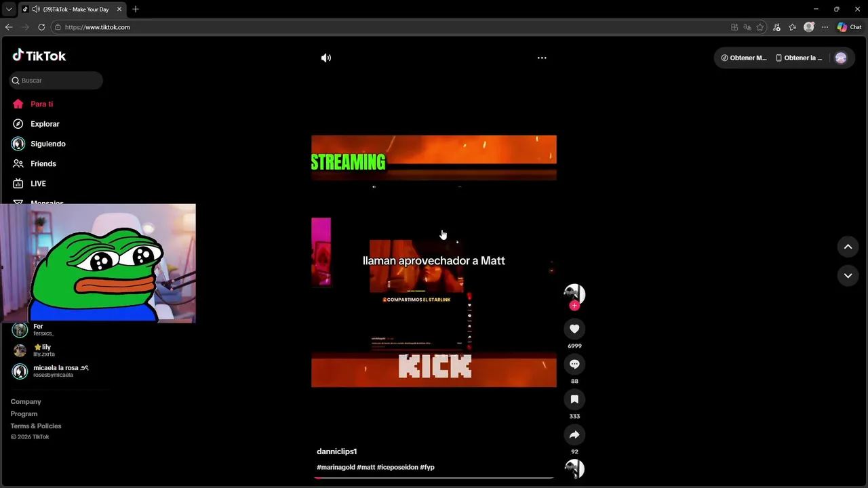Open Copilot Chat button
The height and width of the screenshot is (488, 868).
pos(849,27)
